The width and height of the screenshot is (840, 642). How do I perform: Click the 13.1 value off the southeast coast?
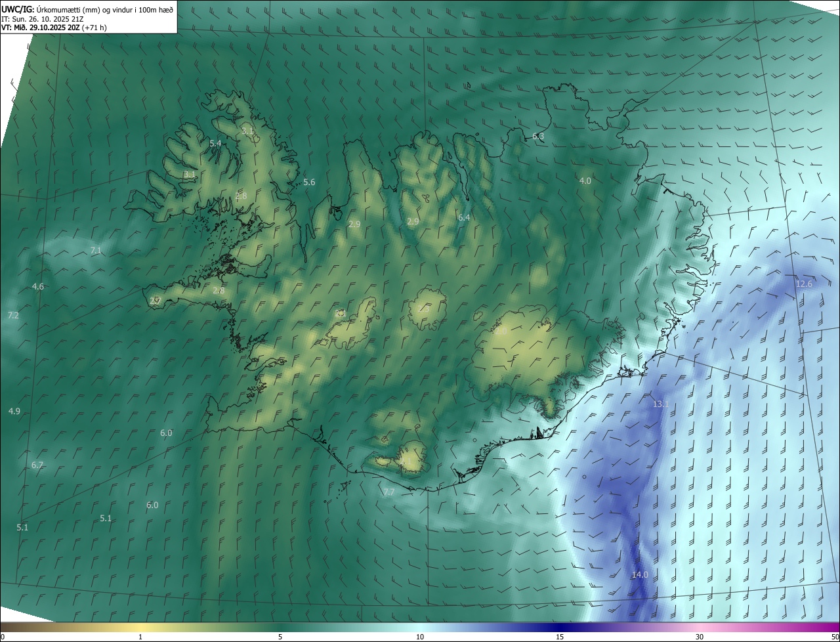coord(660,404)
